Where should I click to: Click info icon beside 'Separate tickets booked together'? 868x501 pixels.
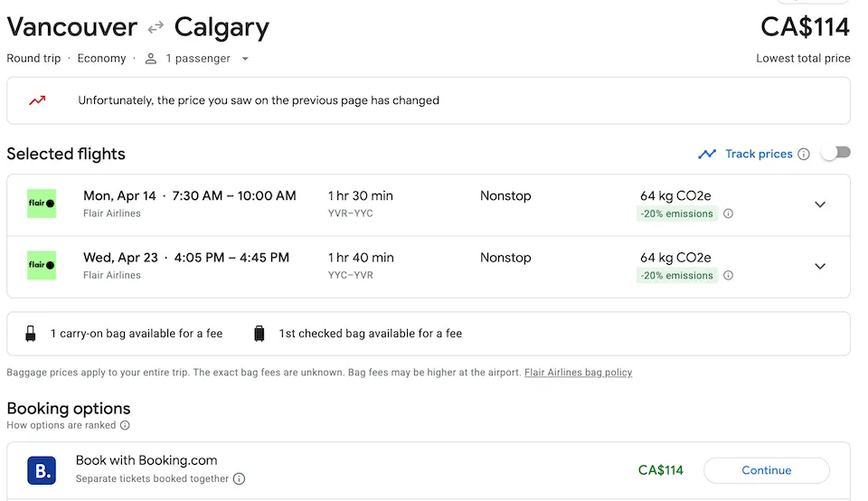239,478
